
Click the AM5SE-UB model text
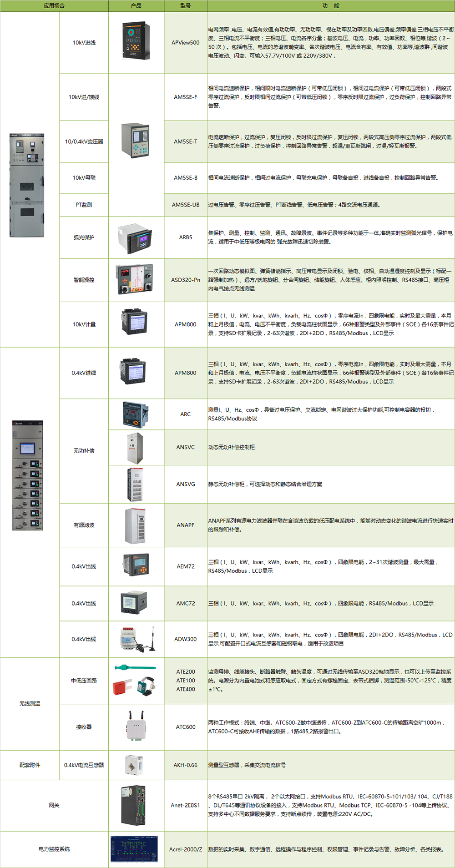186,205
